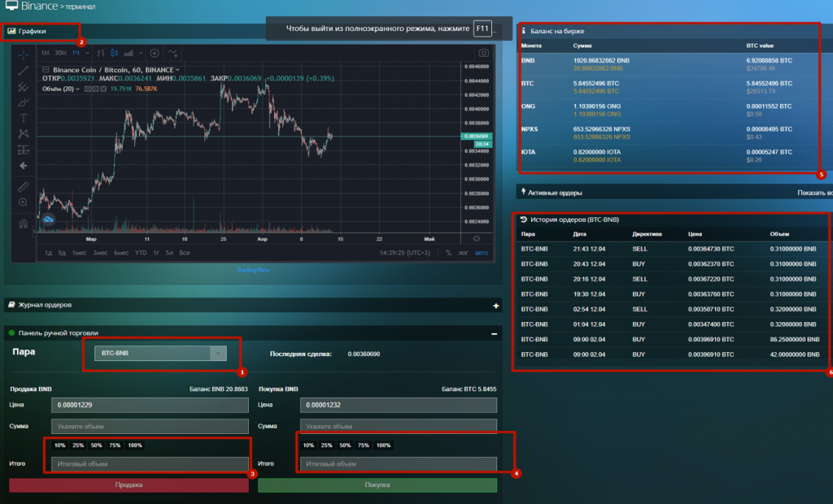Set chart interval to 30М
Viewport: 833px width, 504px height.
tap(60, 53)
